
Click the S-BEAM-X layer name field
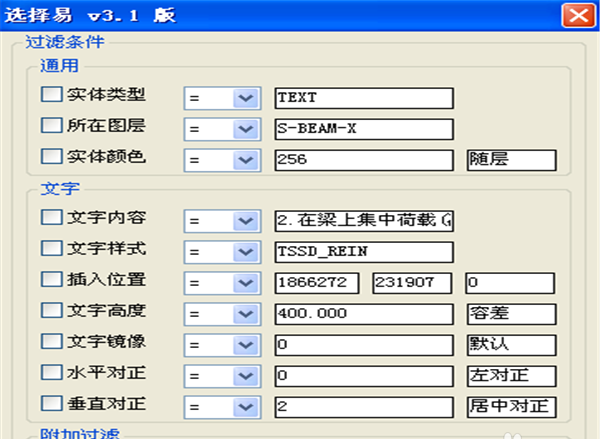click(x=364, y=129)
